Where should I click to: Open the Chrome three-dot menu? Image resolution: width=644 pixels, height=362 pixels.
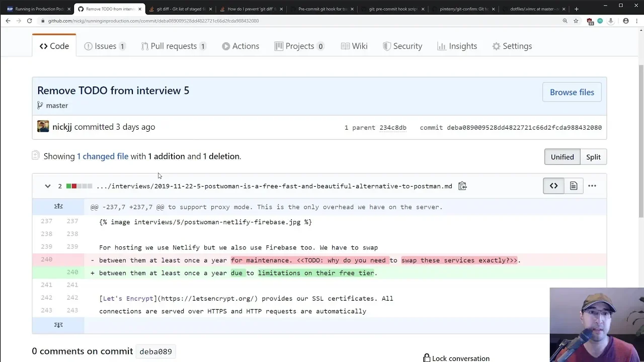tap(637, 21)
